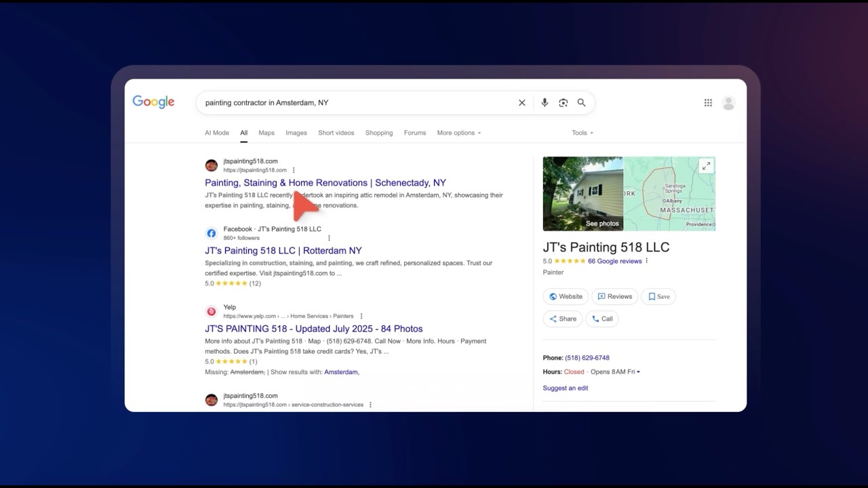Expand the business hours dropdown

coord(638,372)
